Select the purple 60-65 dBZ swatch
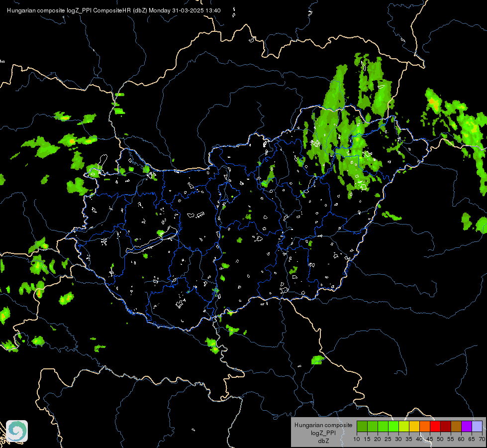 (x=467, y=427)
